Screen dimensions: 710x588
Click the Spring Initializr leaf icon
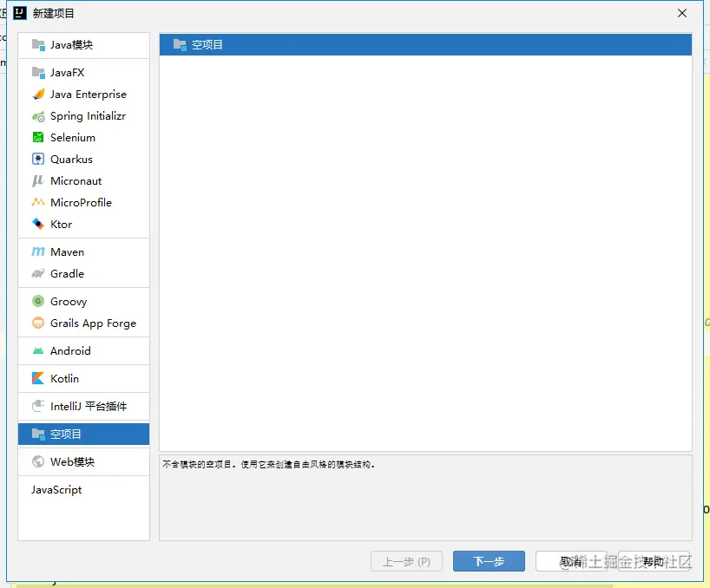coord(38,116)
